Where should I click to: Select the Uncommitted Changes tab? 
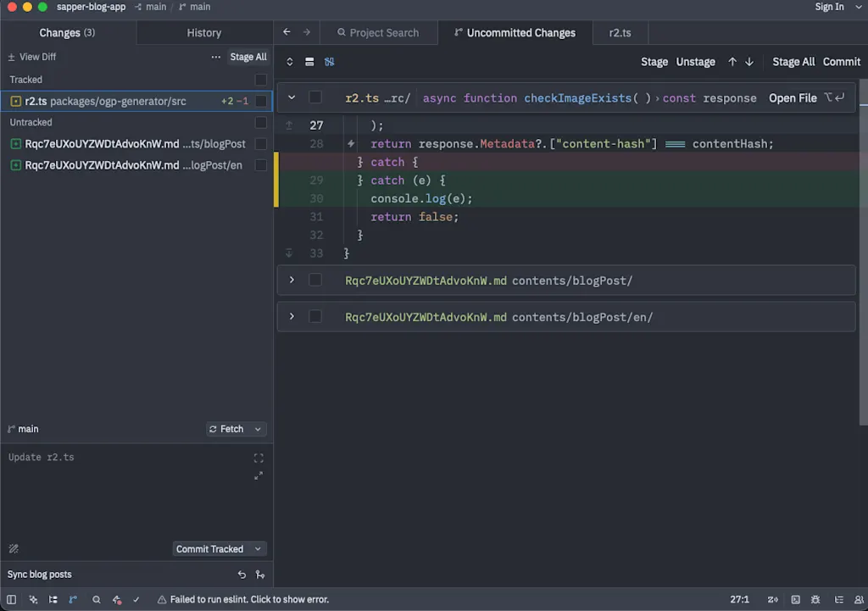(515, 33)
